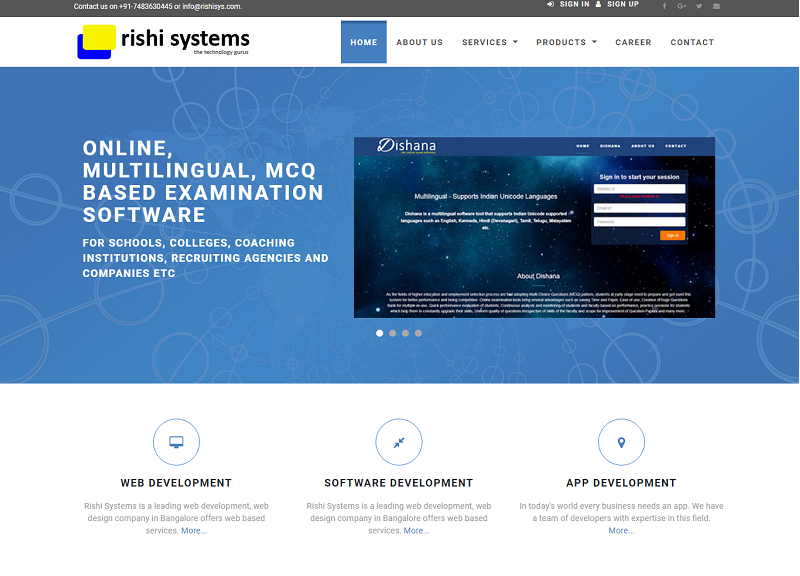Click the Web Development monitor icon

176,442
